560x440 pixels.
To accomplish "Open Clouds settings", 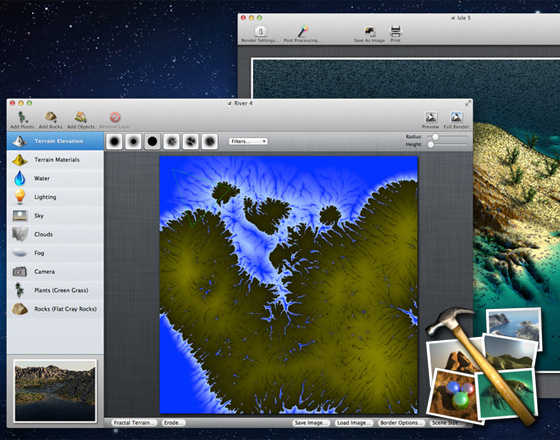I will 55,234.
